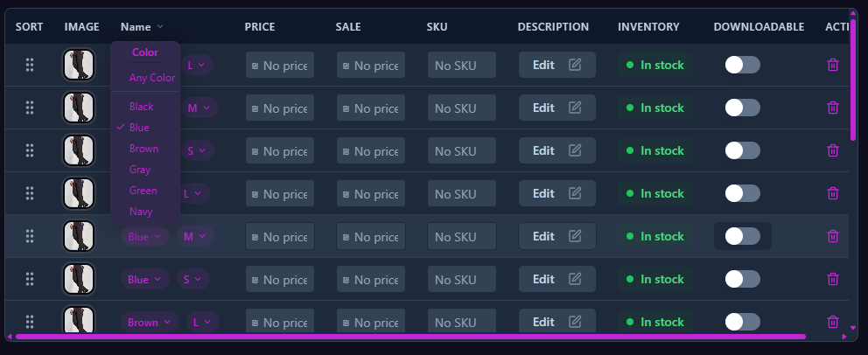The height and width of the screenshot is (355, 868).
Task: Click Edit description button in the Blue M row
Action: [556, 236]
